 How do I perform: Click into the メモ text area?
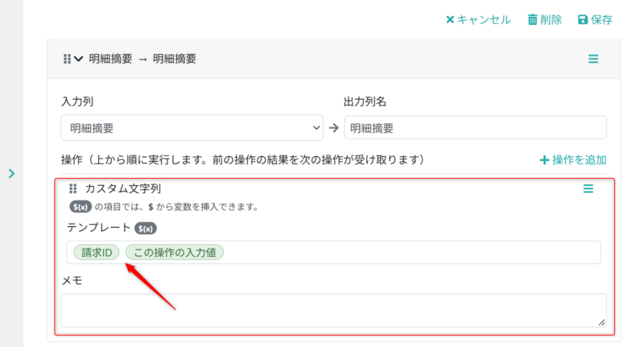click(x=333, y=311)
